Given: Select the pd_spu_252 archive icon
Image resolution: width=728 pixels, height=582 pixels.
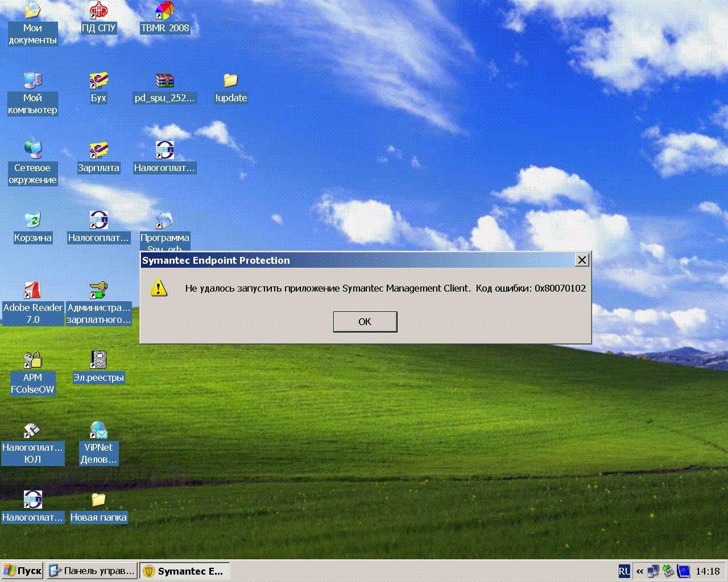Looking at the screenshot, I should coord(165,88).
